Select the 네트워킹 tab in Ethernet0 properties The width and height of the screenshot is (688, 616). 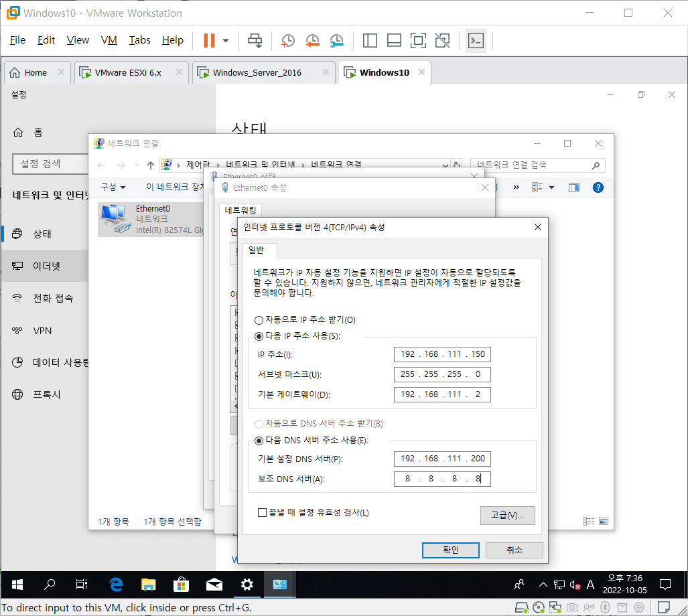coord(240,210)
